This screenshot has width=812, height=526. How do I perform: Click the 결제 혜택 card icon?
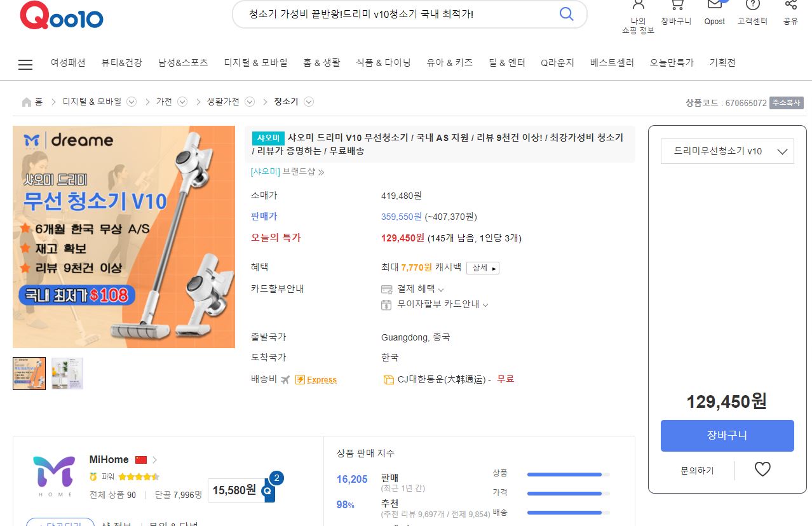coord(387,289)
